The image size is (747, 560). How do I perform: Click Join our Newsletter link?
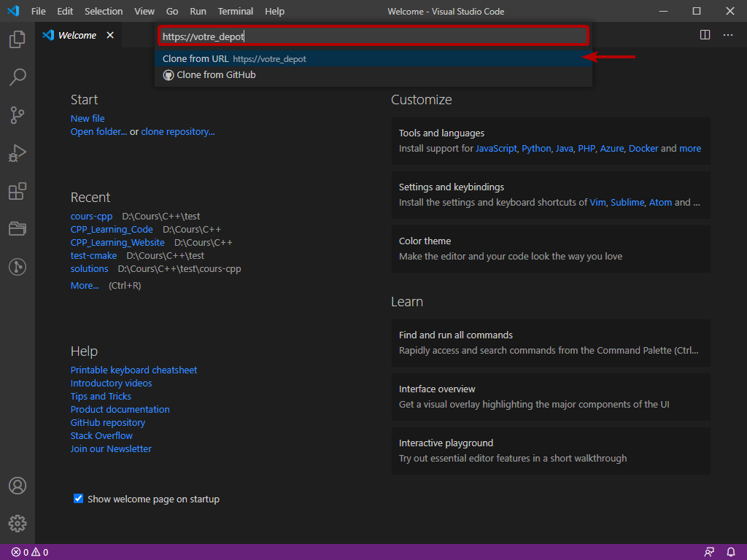pos(111,449)
